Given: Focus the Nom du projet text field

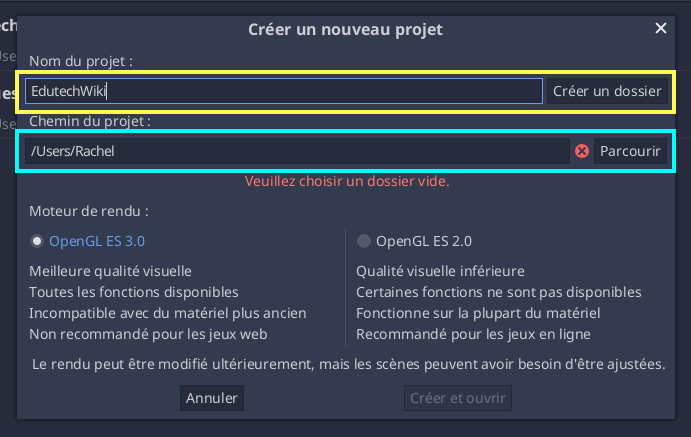Looking at the screenshot, I should point(284,91).
